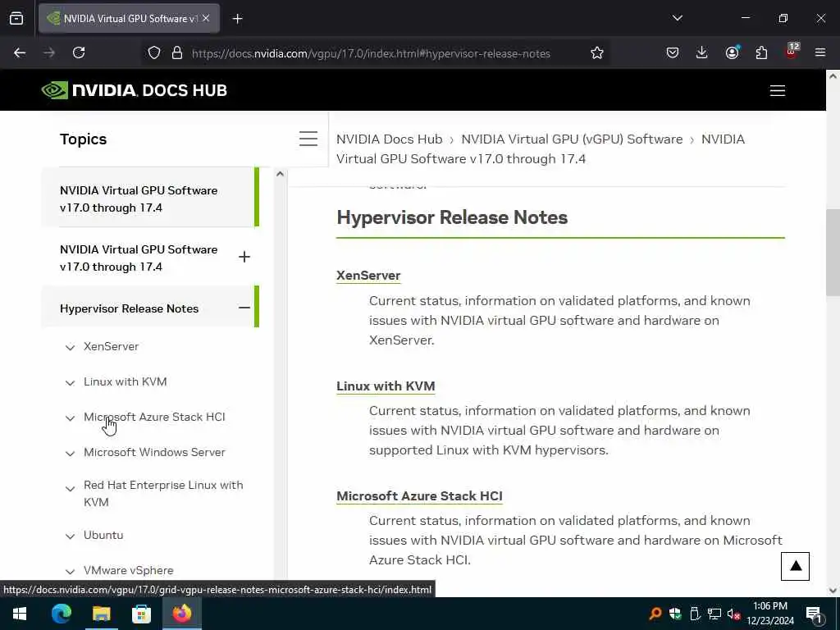This screenshot has width=840, height=630.
Task: Click the NVIDIA Docs Hub logo
Action: pyautogui.click(x=135, y=90)
